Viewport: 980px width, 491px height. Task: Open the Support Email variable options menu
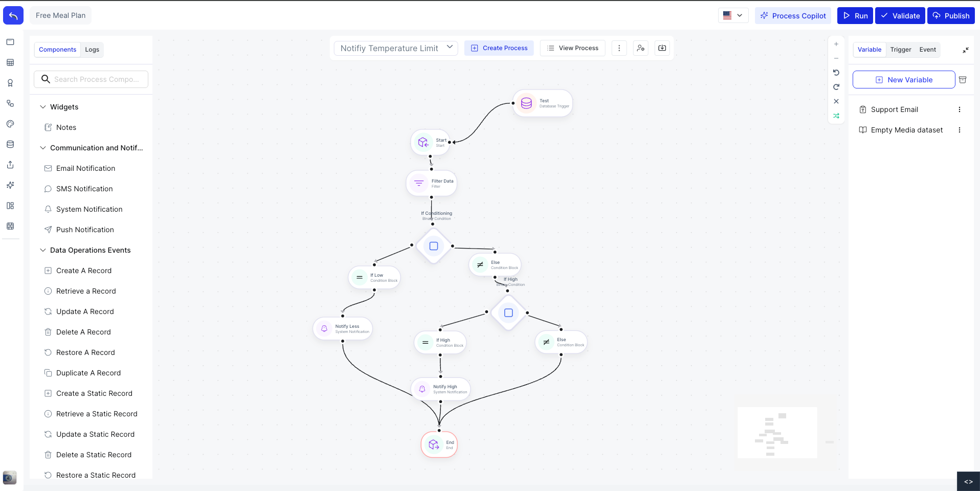(960, 109)
